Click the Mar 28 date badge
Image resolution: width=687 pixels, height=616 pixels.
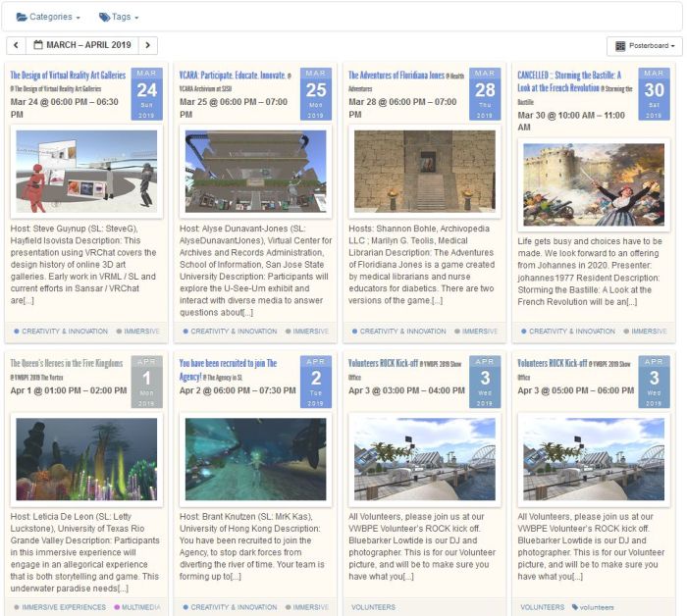[485, 93]
